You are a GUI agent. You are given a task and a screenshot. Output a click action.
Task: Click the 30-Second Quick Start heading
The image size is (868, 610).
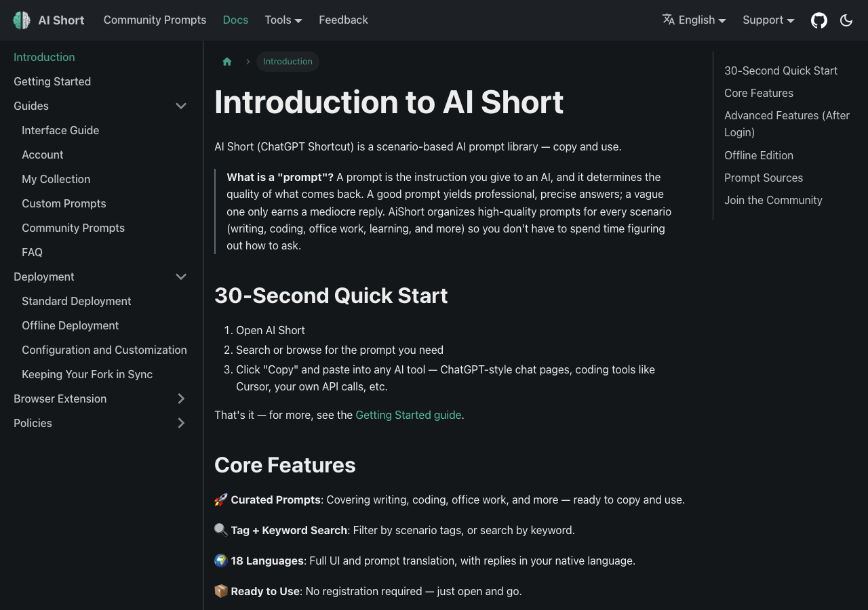tap(331, 296)
